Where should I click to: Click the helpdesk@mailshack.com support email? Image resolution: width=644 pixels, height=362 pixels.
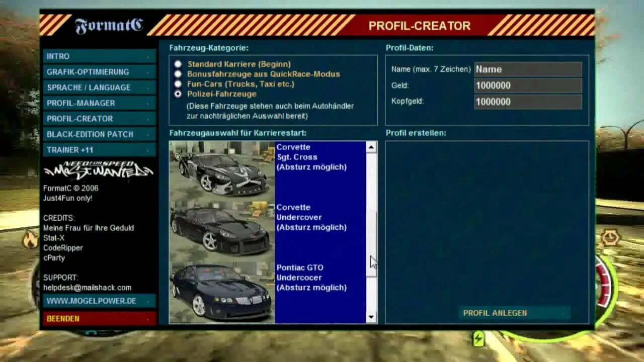click(x=86, y=288)
